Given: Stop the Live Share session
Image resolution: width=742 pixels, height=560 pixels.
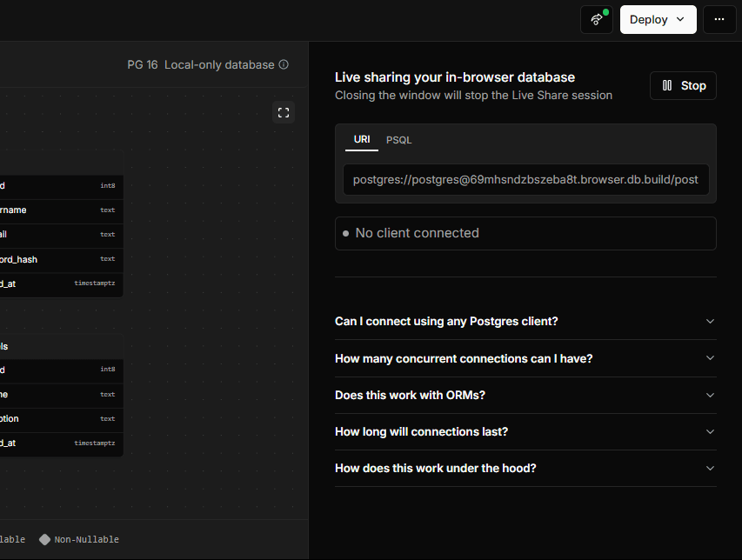Looking at the screenshot, I should [683, 85].
